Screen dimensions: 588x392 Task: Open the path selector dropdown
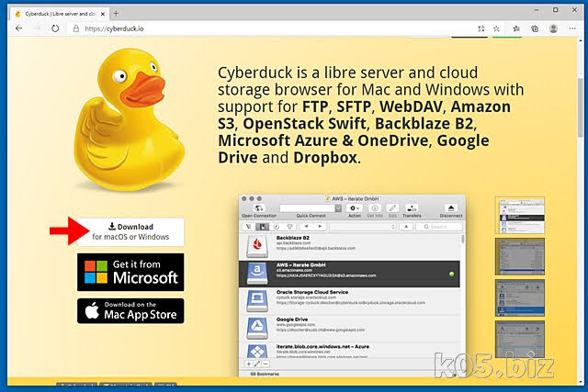363,227
